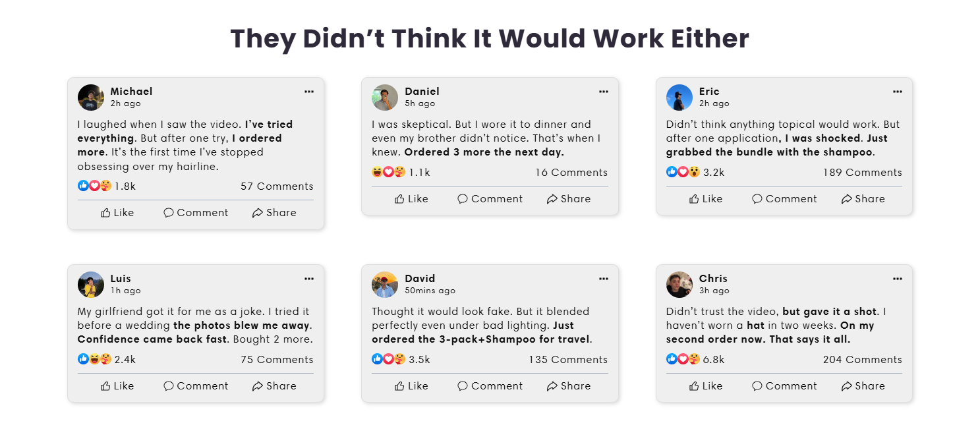Open the three-dot menu on Chris's post
This screenshot has width=980, height=427.
[x=898, y=279]
